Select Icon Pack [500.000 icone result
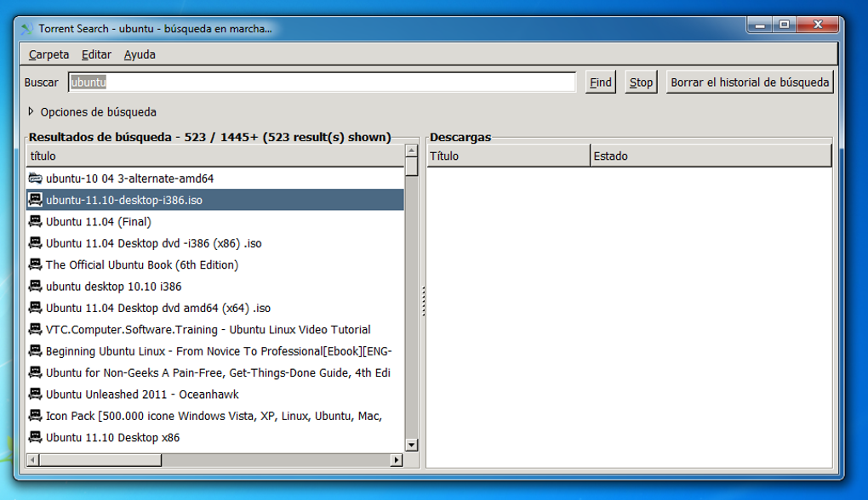Screen dimensions: 868x500 point(214,415)
